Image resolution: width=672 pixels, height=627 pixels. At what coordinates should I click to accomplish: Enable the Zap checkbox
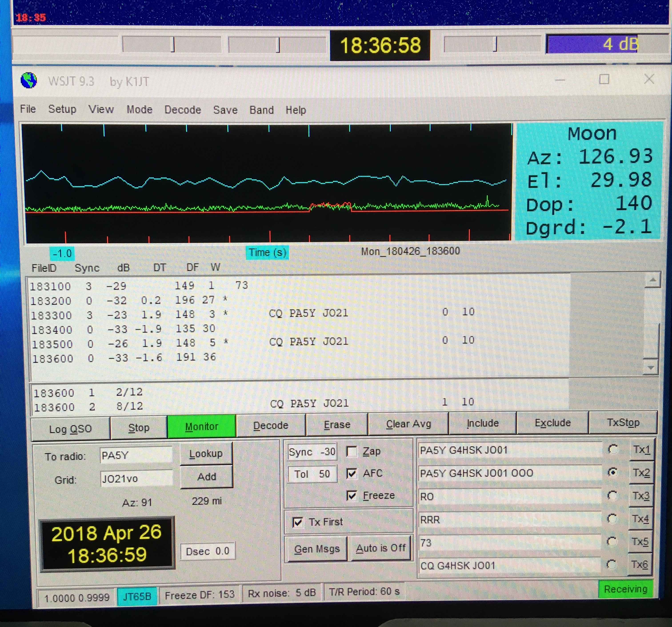pyautogui.click(x=352, y=451)
